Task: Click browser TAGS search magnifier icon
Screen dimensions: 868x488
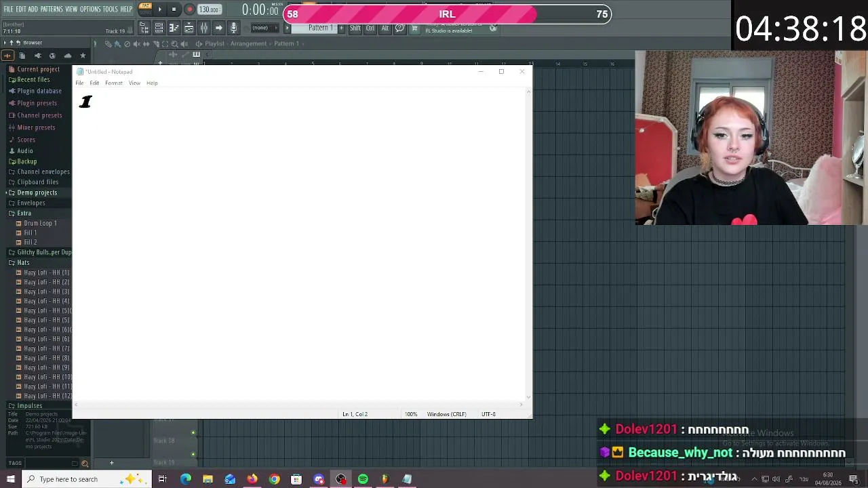Action: tap(85, 464)
